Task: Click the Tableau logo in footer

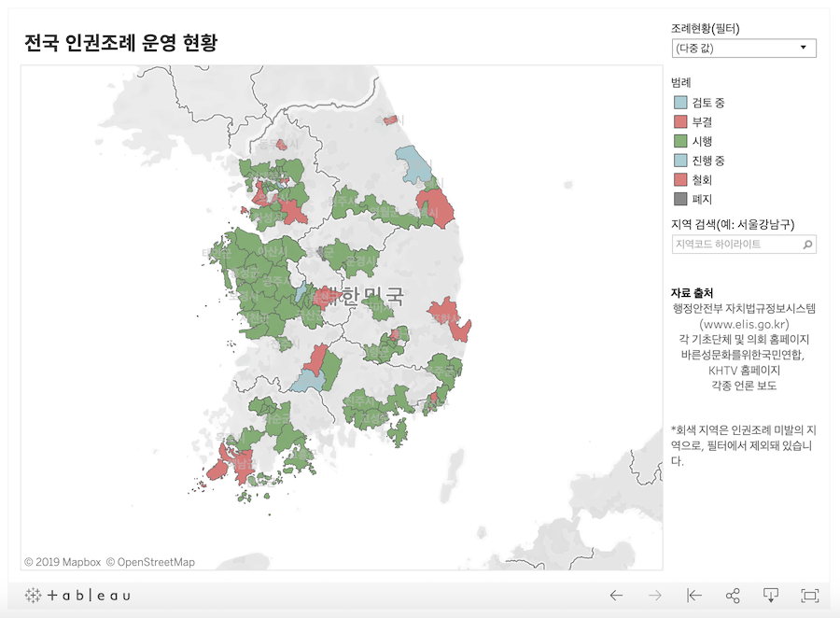Action: coord(77,596)
